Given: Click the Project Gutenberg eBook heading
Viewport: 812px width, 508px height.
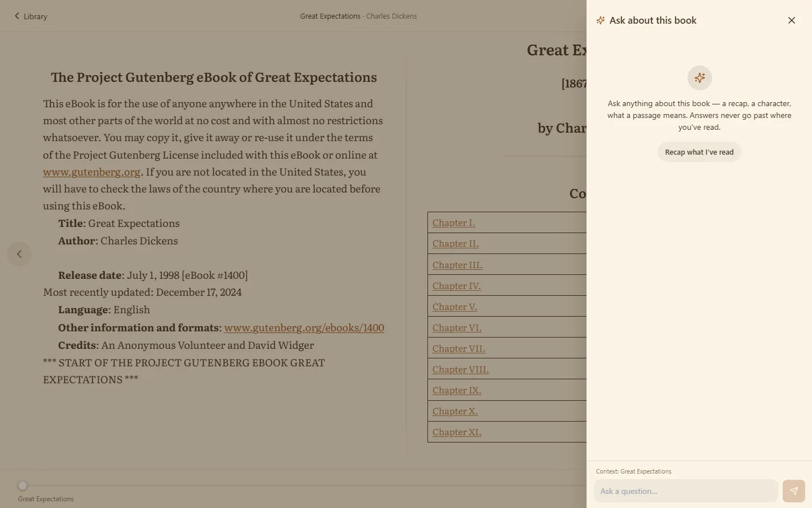Looking at the screenshot, I should pos(214,77).
